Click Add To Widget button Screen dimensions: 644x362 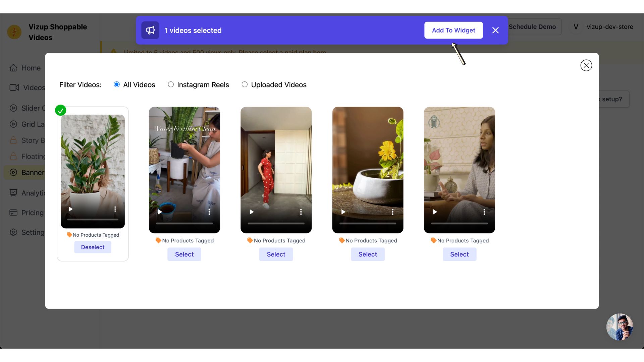pyautogui.click(x=453, y=30)
